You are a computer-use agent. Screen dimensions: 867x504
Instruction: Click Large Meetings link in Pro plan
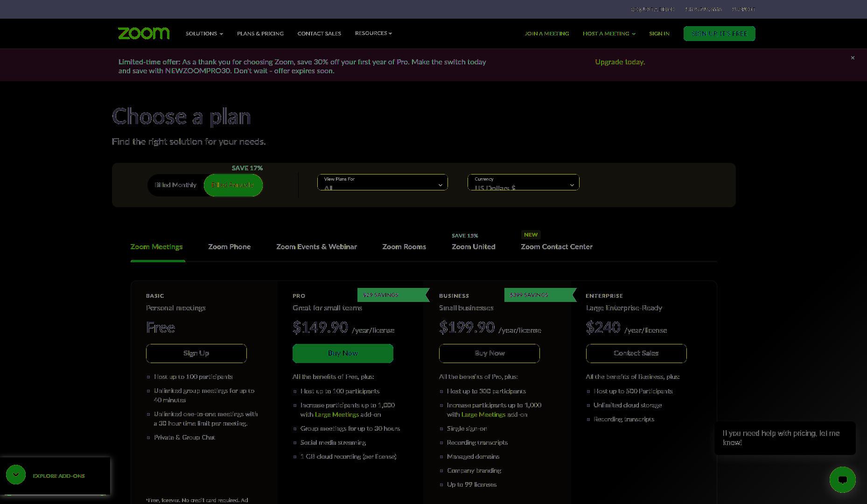click(x=337, y=414)
